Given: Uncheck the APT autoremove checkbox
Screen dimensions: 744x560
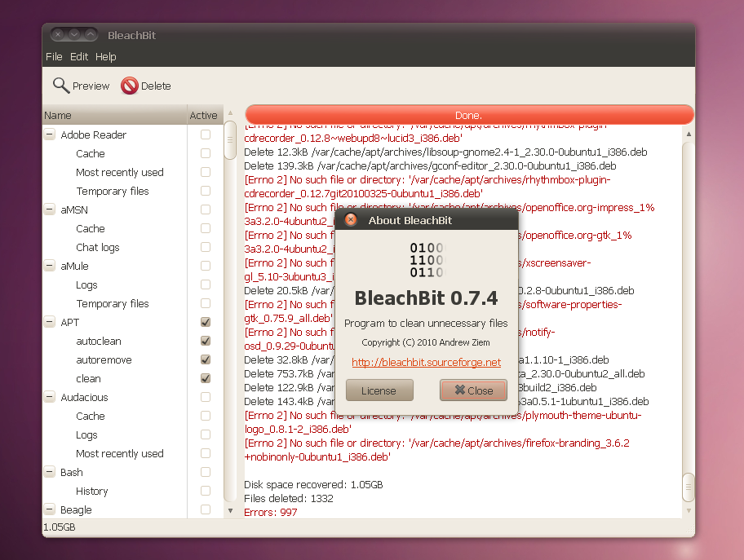Looking at the screenshot, I should pyautogui.click(x=206, y=359).
